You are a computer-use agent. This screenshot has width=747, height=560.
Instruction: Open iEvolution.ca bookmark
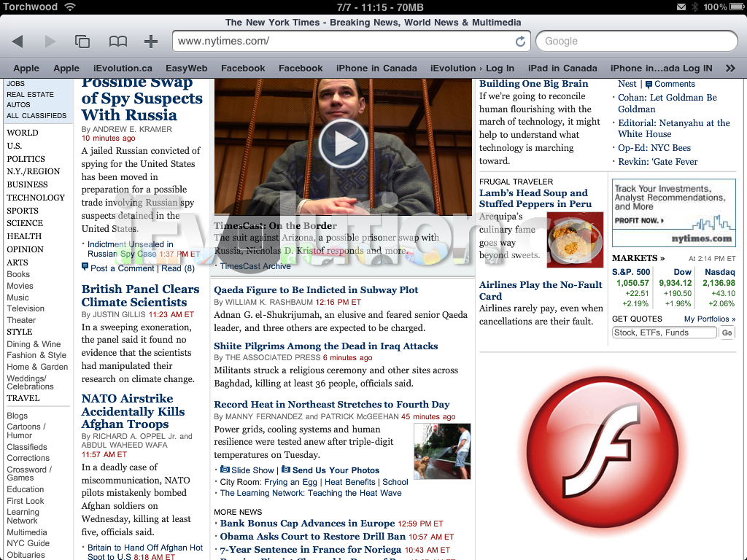coord(123,68)
